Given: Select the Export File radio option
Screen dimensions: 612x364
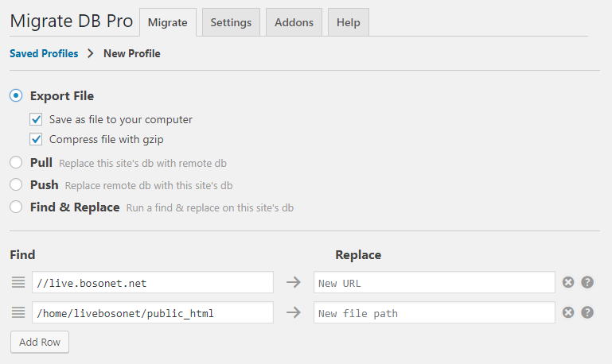Looking at the screenshot, I should tap(16, 95).
